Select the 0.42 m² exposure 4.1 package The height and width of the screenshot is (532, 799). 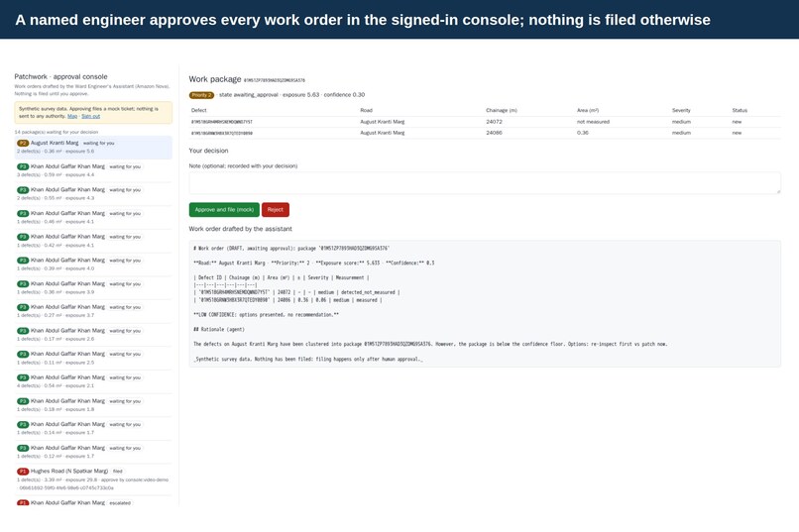(93, 241)
